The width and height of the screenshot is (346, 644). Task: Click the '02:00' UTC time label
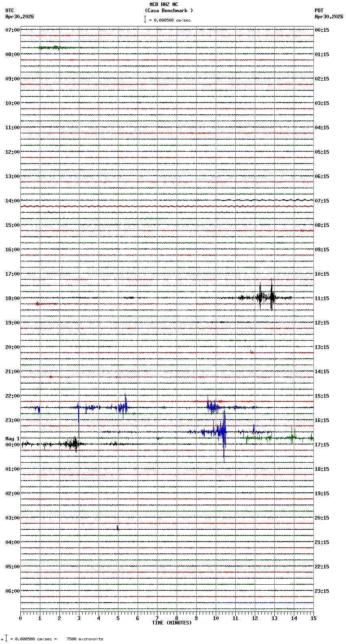(x=13, y=494)
